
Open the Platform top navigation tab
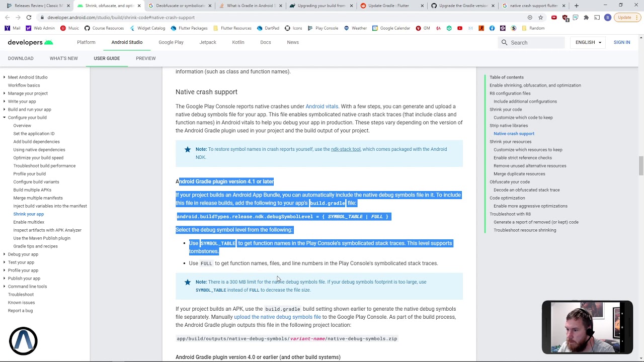[86, 42]
